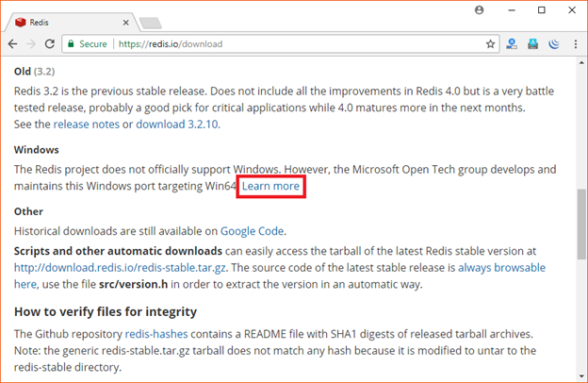This screenshot has height=383, width=588.
Task: Click the Other section heading
Action: coord(28,211)
